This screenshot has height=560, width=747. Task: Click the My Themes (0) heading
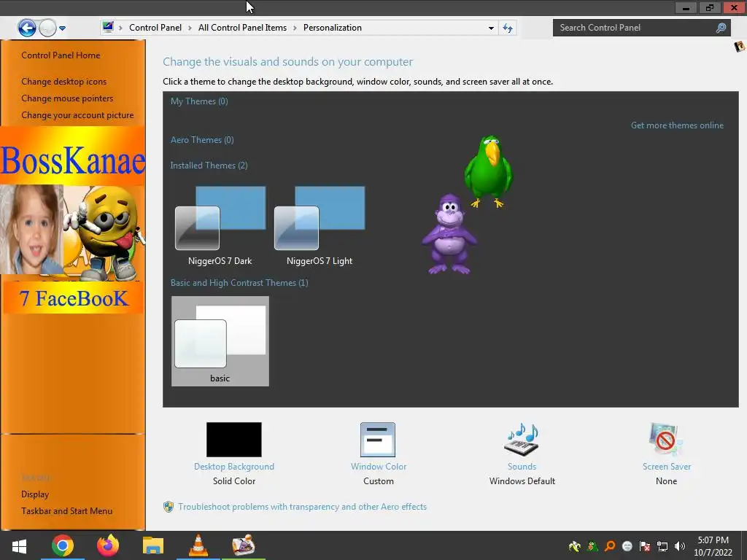click(199, 101)
